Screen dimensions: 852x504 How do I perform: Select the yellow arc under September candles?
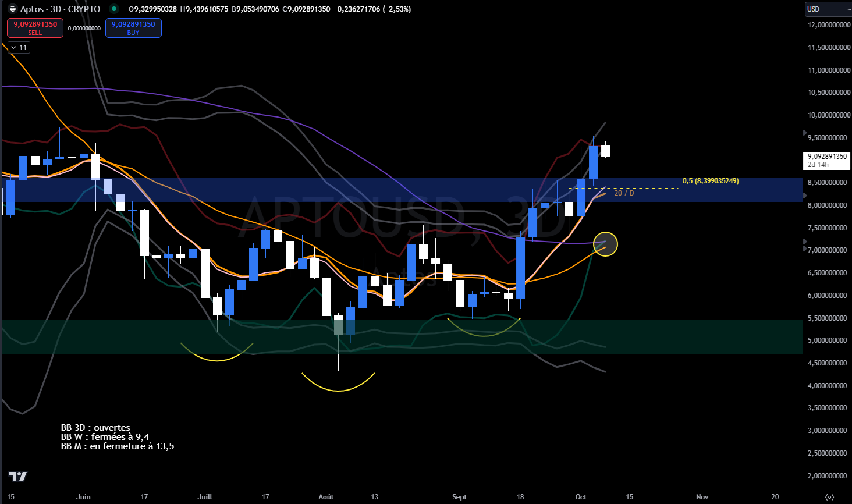coord(484,335)
